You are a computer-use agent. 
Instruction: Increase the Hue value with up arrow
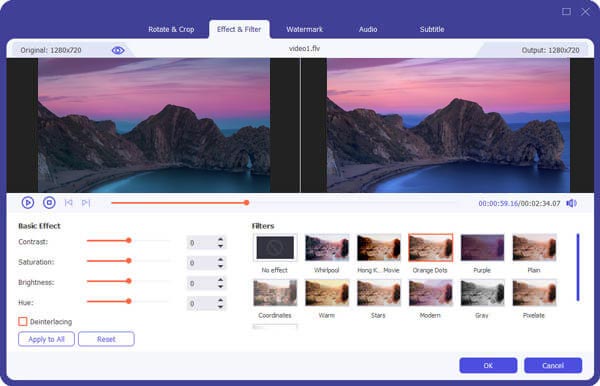[x=220, y=300]
